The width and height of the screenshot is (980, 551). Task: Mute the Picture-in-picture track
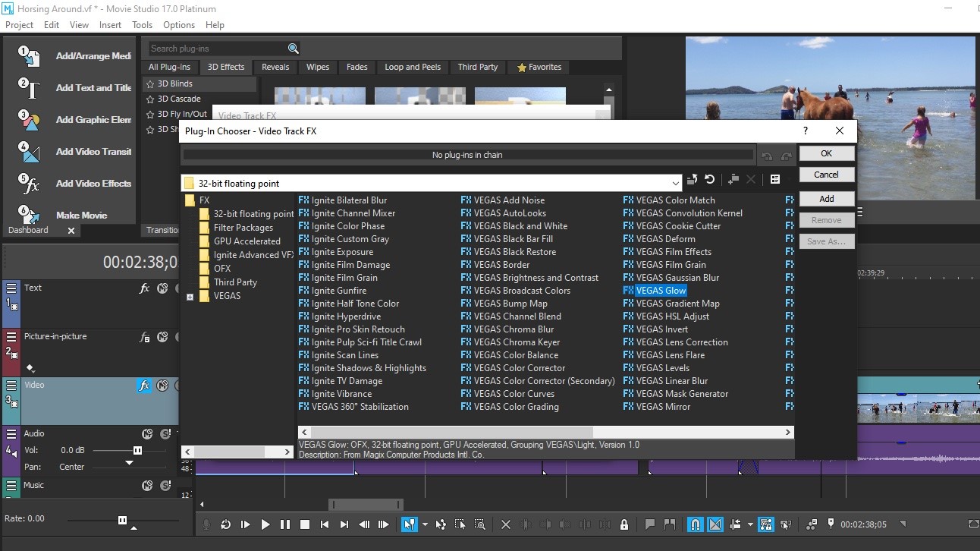pyautogui.click(x=162, y=337)
